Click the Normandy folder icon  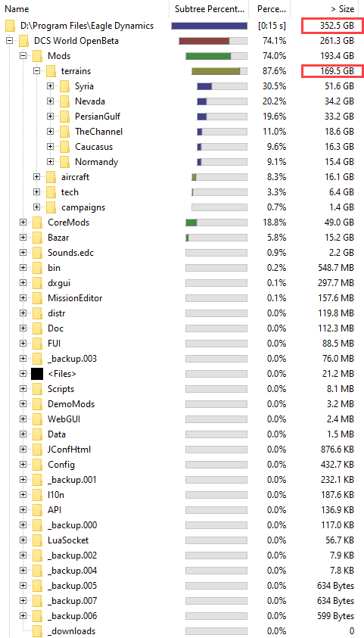(64, 161)
